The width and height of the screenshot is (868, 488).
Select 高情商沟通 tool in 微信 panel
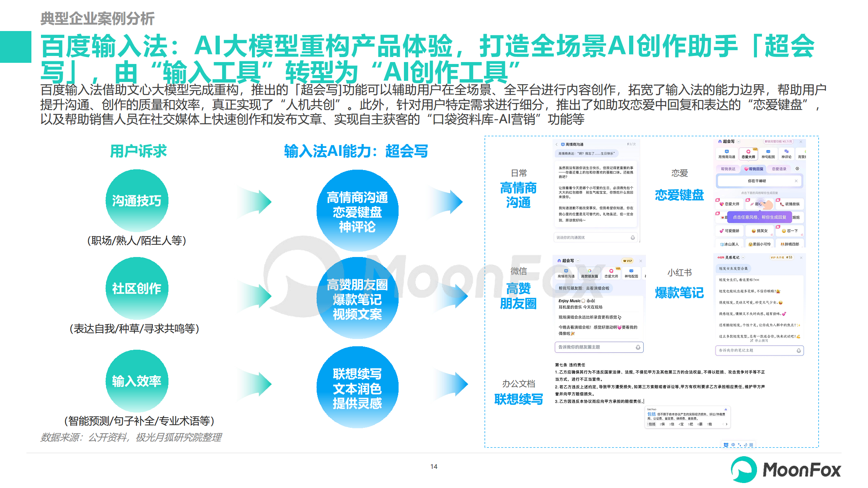point(566,273)
